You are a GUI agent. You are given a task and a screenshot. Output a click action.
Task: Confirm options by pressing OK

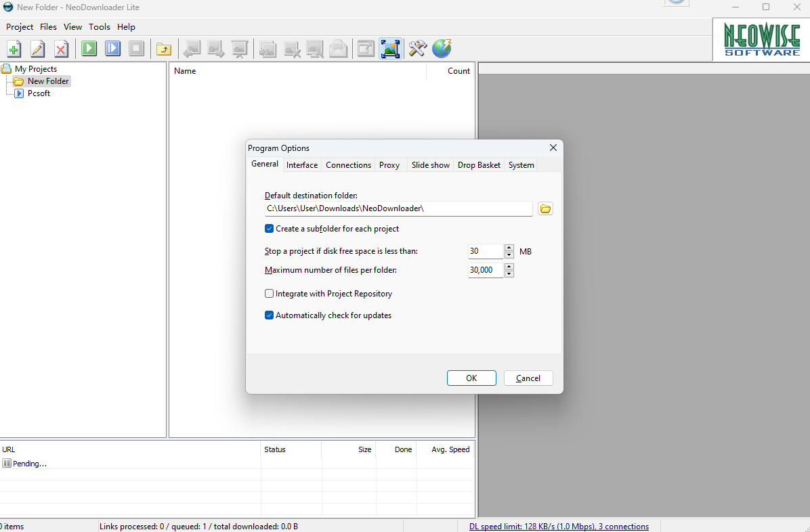(471, 378)
